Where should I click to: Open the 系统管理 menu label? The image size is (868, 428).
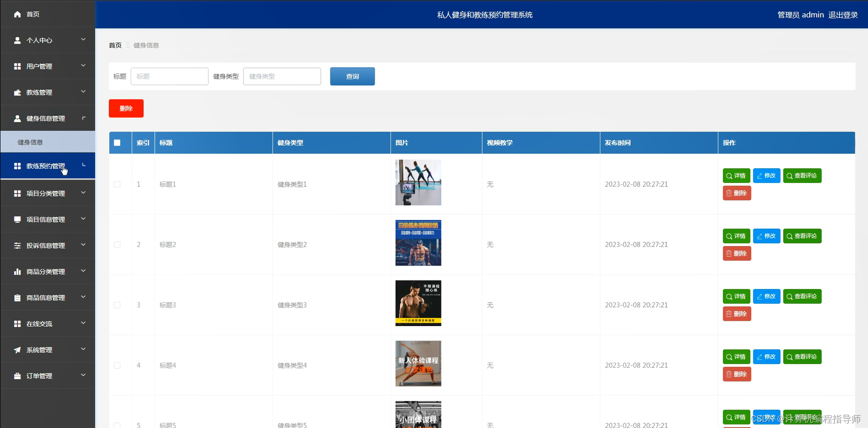point(39,350)
